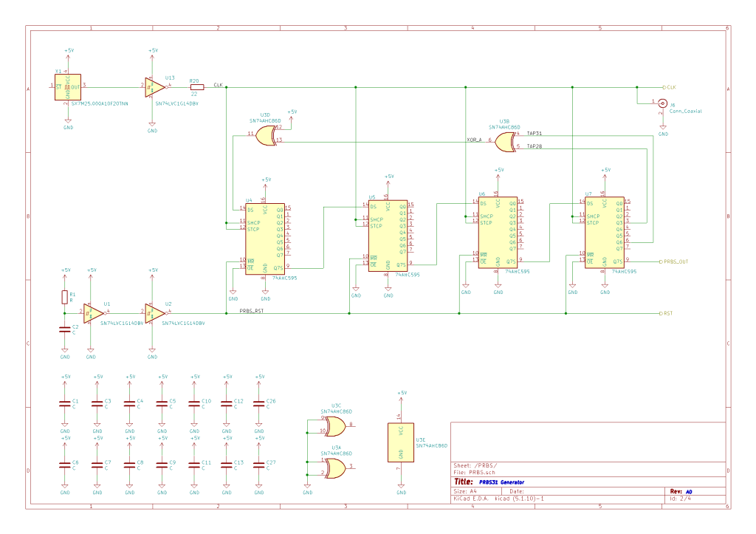Select resistor R20 on the CLK line
The width and height of the screenshot is (756, 534).
196,86
